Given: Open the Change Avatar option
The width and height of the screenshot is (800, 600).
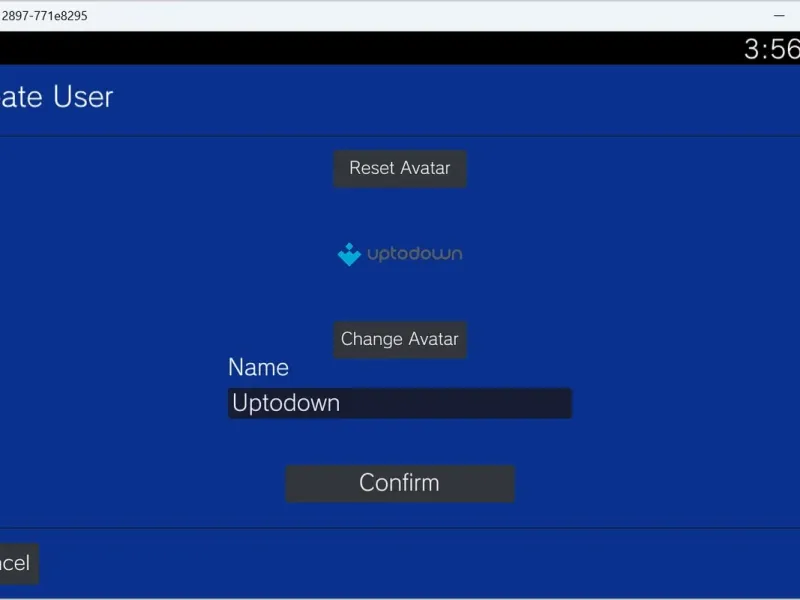Looking at the screenshot, I should pos(399,339).
